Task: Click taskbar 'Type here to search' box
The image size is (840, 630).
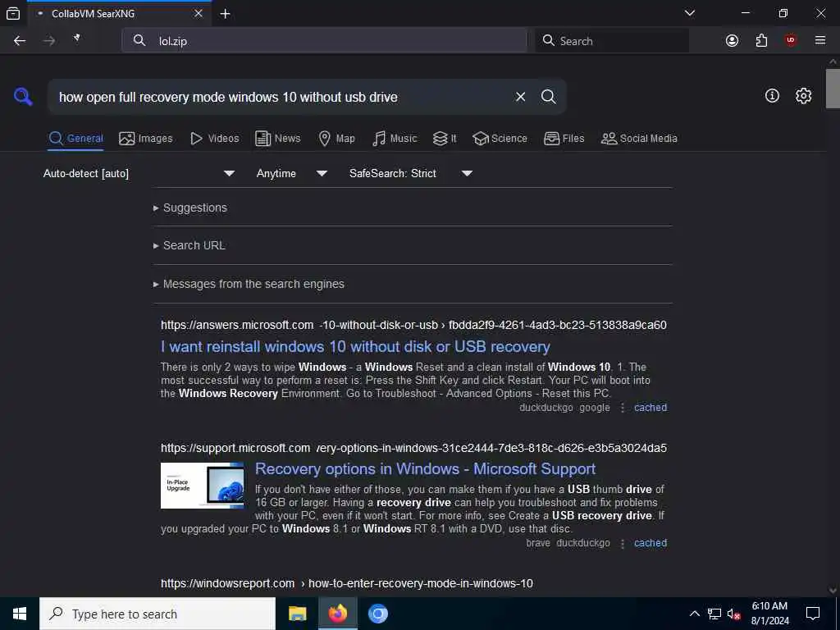Action: coord(157,614)
